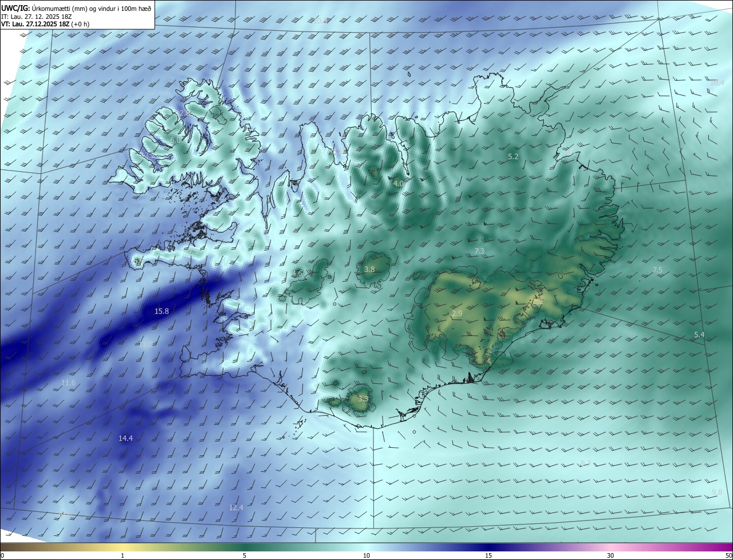
Task: Click the colorbar tick label 15
Action: pos(488,555)
